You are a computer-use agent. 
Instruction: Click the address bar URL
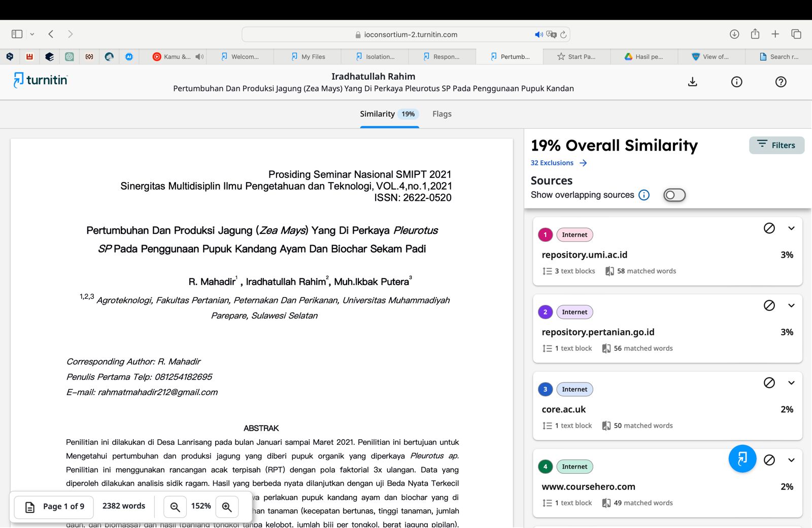(411, 34)
